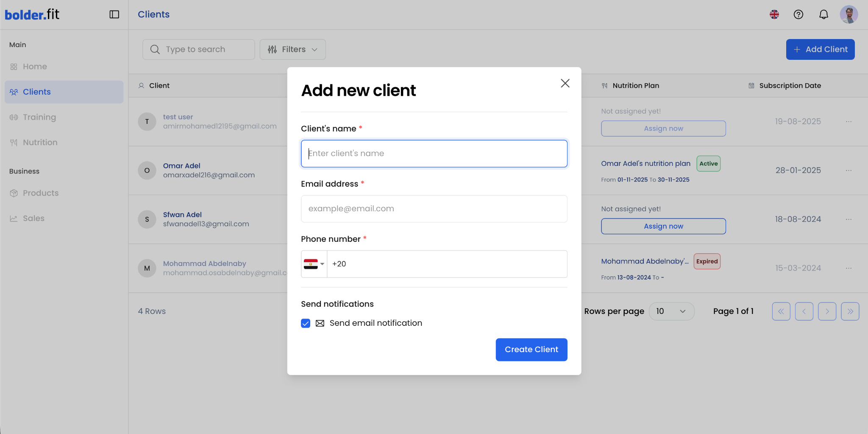This screenshot has width=868, height=434.
Task: Close the Add new client dialog
Action: click(565, 83)
